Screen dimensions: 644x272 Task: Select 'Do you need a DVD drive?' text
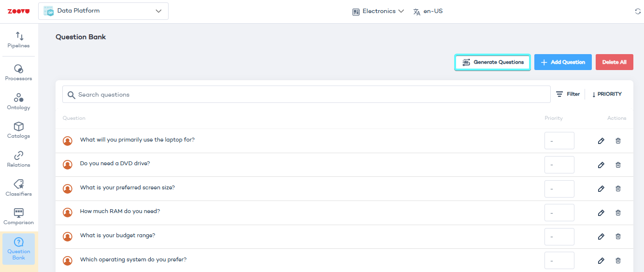(x=115, y=163)
